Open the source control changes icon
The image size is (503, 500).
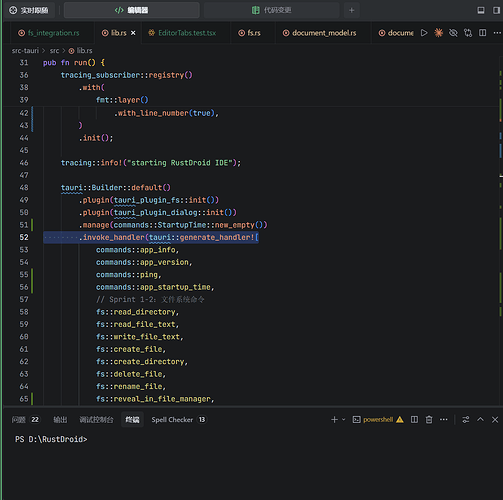[468, 33]
